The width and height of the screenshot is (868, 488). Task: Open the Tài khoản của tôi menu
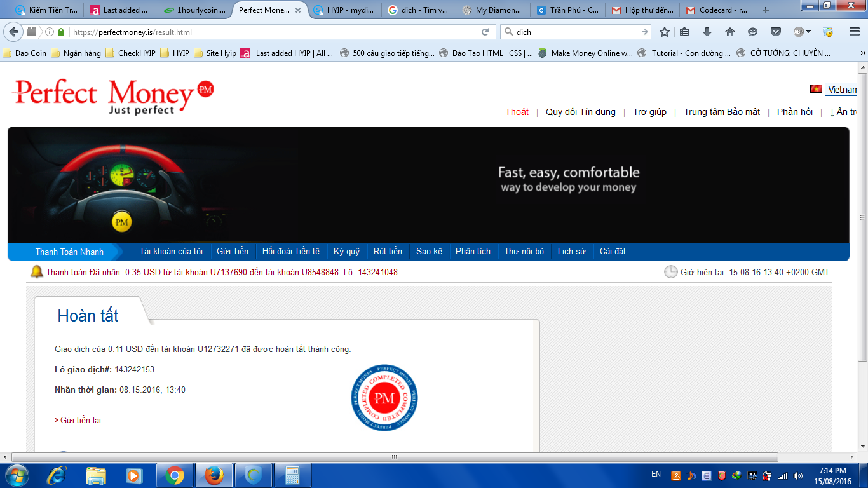171,252
